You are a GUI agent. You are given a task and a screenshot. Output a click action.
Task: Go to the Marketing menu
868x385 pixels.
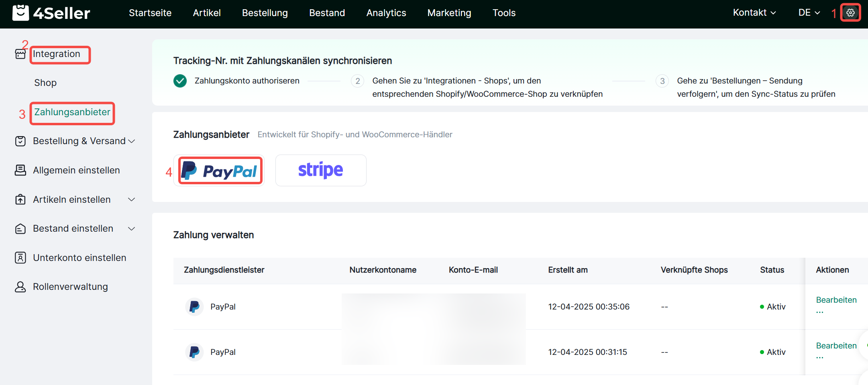[x=449, y=13]
